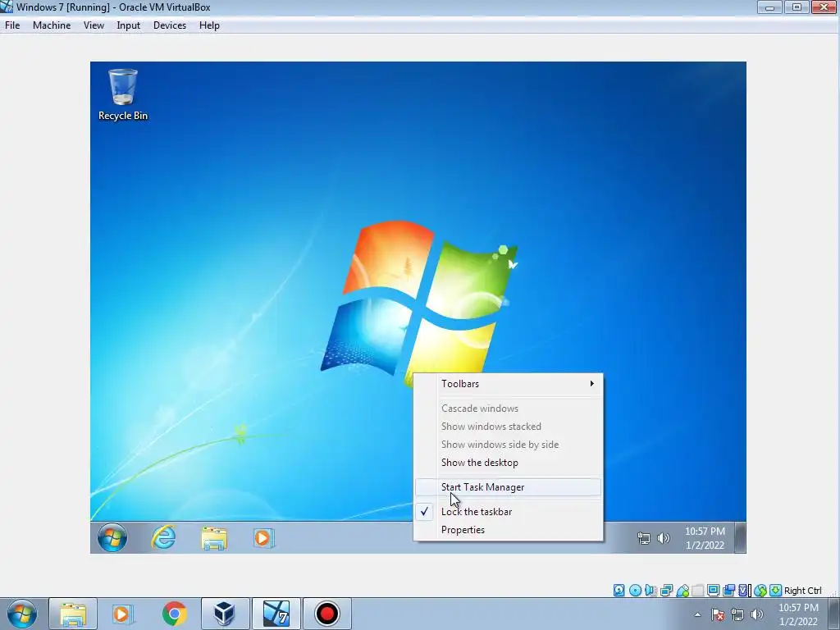Open Windows Explorer in guest taskbar
The height and width of the screenshot is (630, 840).
point(214,538)
